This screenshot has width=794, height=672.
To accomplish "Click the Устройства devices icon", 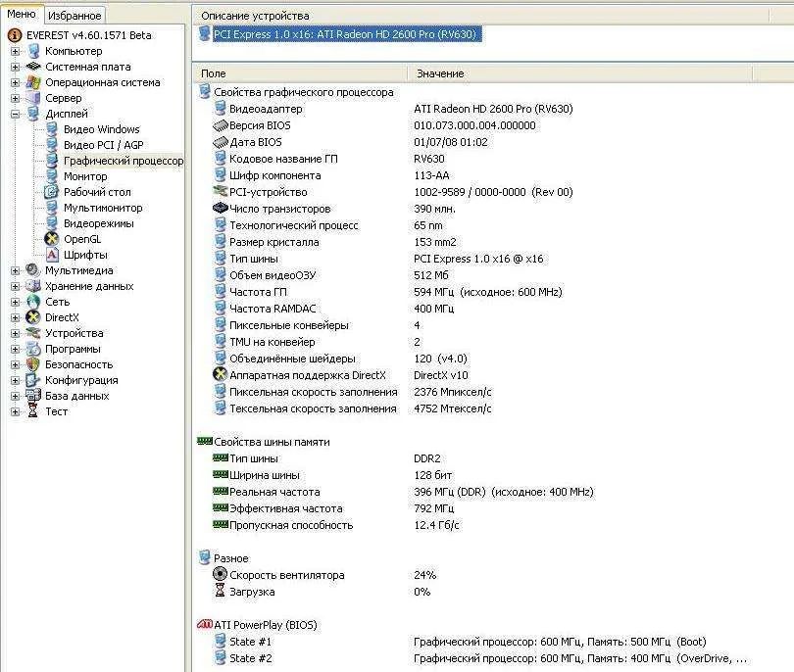I will point(33,333).
